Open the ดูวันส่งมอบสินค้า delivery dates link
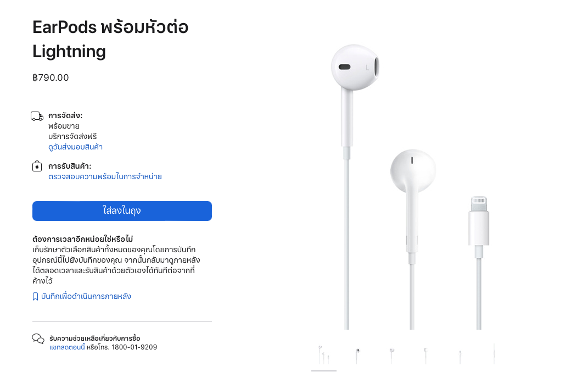The height and width of the screenshot is (383, 588). 75,147
